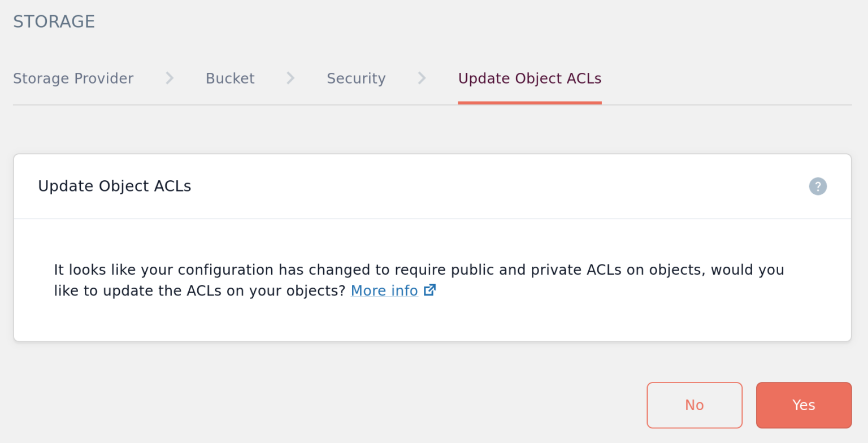The image size is (868, 443).
Task: Decline the ACL update by clicking No
Action: (694, 405)
